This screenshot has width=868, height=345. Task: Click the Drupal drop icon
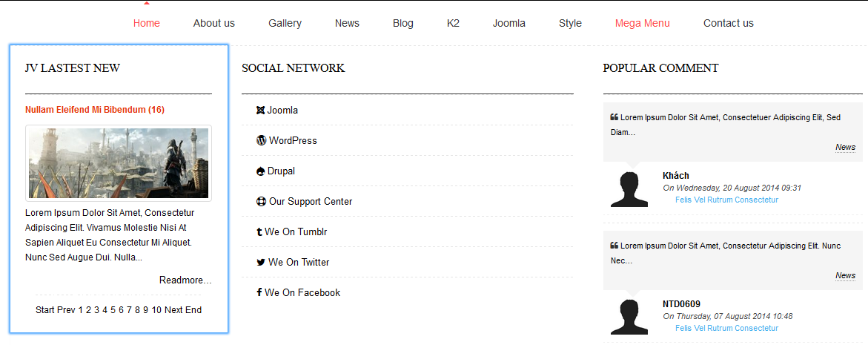click(x=260, y=171)
